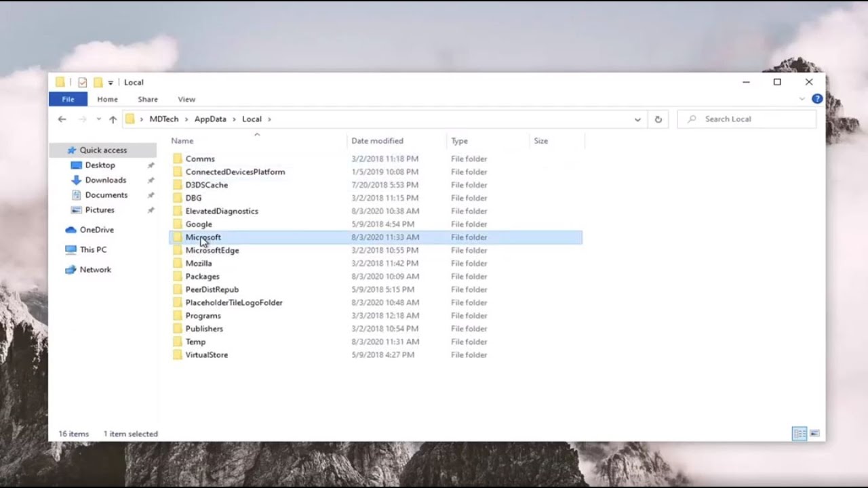This screenshot has width=868, height=488.
Task: Select the Comms folder icon
Action: pos(177,159)
